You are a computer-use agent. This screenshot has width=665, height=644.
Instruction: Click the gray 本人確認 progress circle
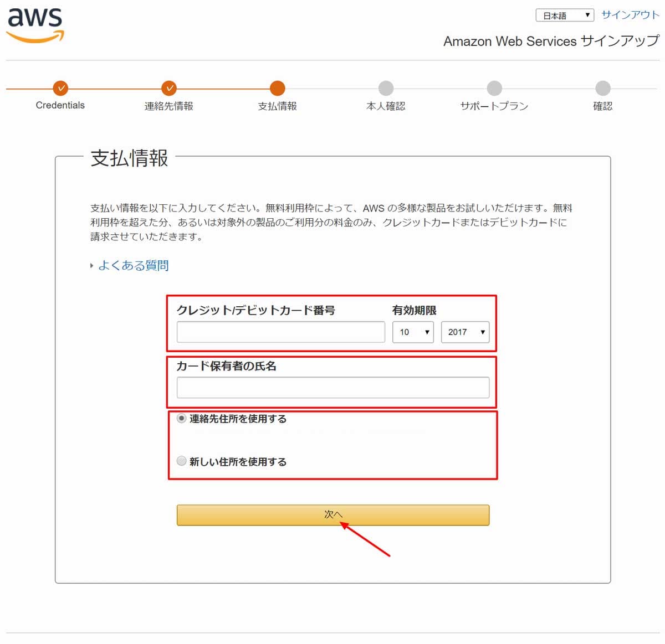click(386, 89)
